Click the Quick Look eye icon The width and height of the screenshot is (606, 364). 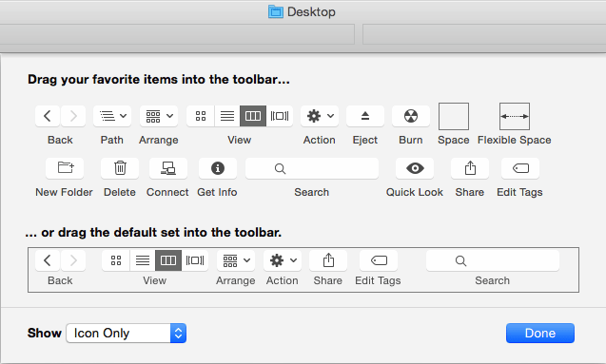tap(415, 168)
